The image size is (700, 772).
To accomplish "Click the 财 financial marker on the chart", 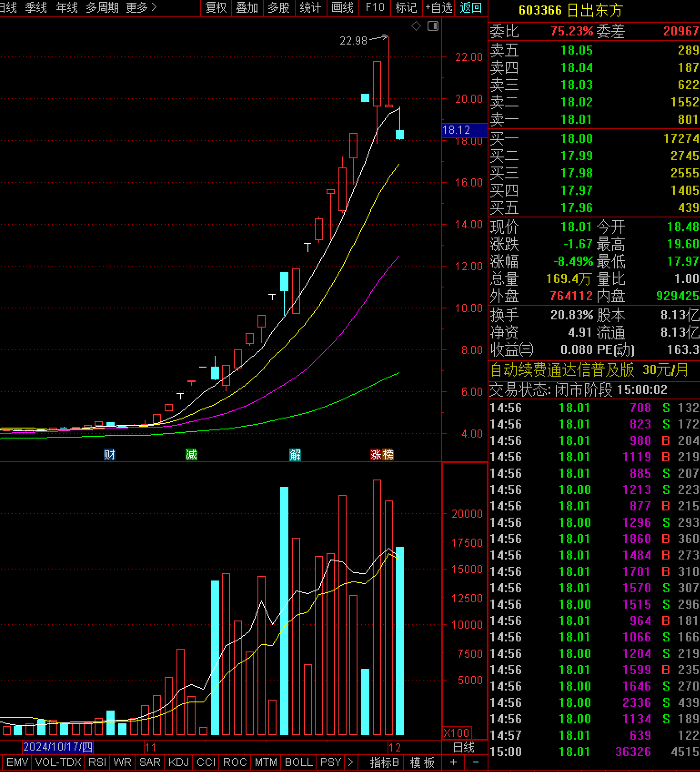I will coord(109,454).
